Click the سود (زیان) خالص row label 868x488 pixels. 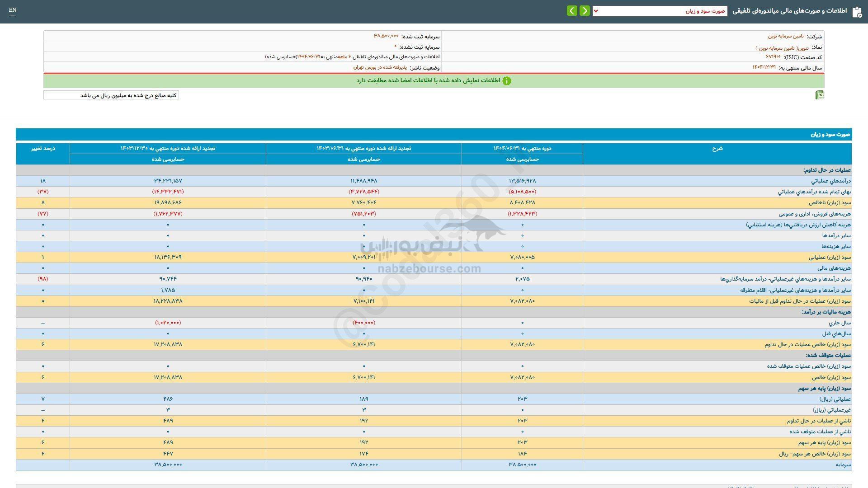(x=831, y=377)
